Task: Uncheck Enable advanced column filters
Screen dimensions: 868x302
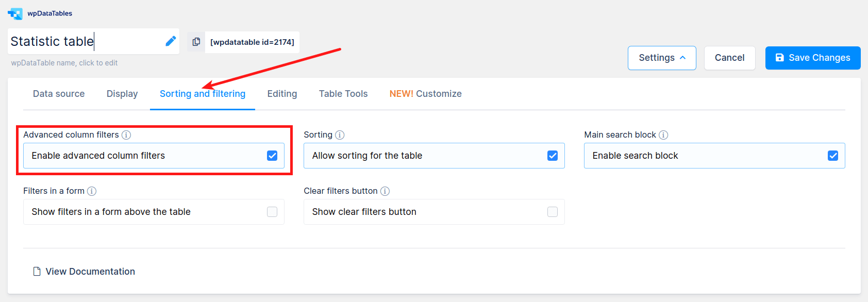Action: (272, 156)
